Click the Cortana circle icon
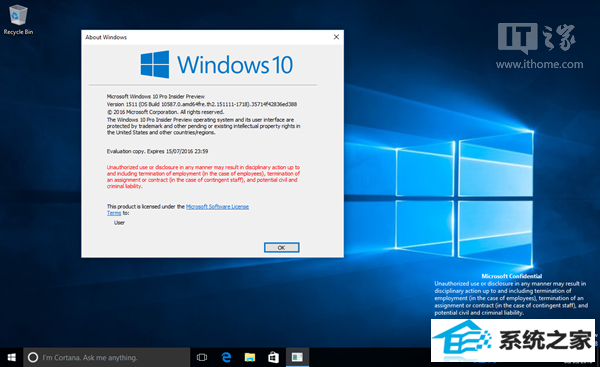The image size is (600, 367). pyautogui.click(x=33, y=357)
